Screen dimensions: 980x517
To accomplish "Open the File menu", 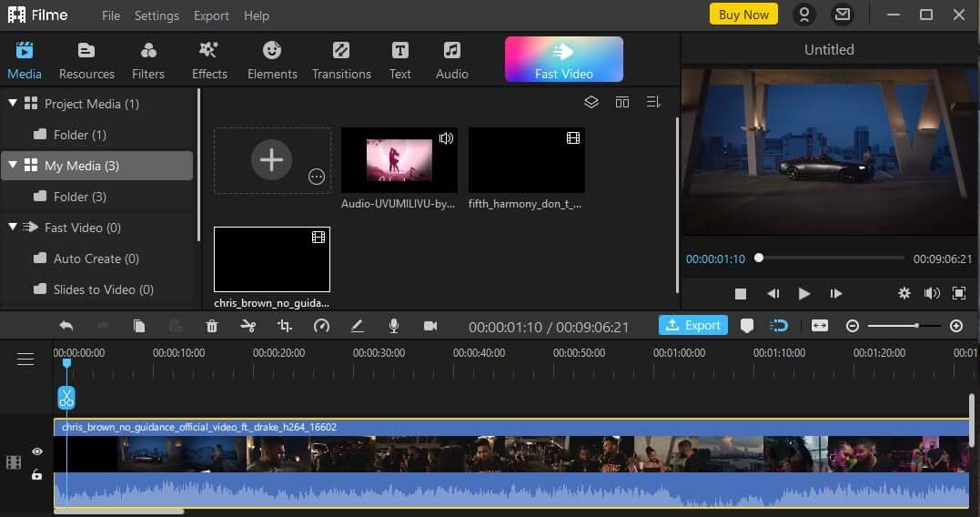I will (x=111, y=15).
